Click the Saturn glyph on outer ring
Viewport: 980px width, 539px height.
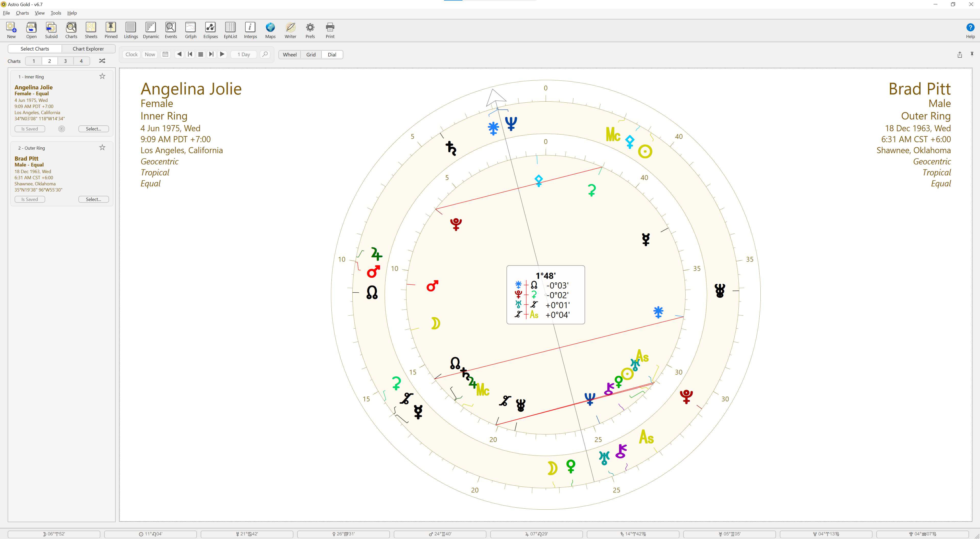[451, 148]
